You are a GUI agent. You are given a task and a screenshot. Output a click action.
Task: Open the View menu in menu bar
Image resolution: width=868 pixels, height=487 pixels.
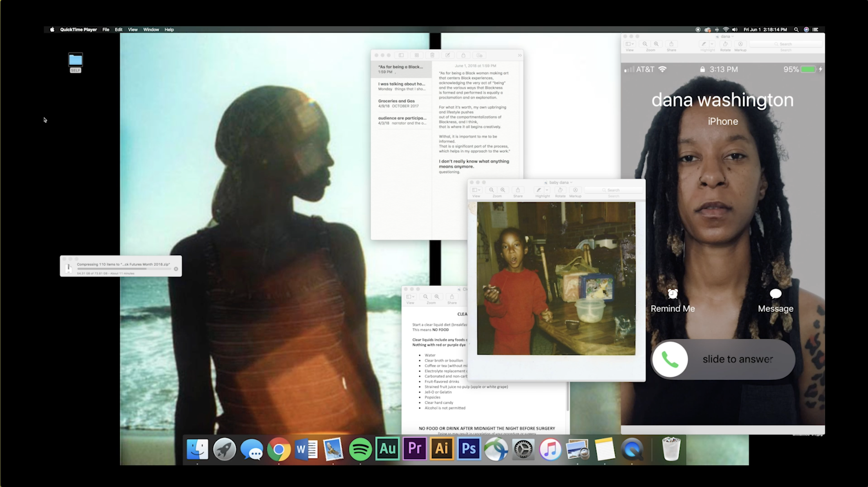(133, 30)
